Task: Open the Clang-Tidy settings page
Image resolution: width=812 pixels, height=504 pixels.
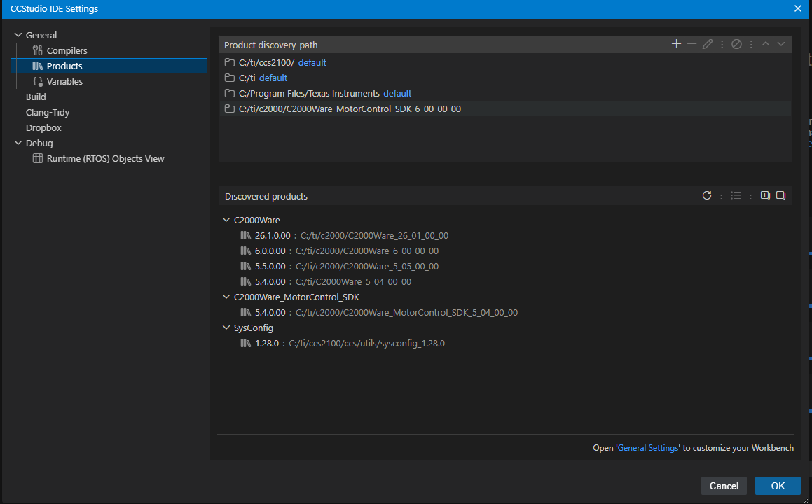Action: [x=48, y=112]
